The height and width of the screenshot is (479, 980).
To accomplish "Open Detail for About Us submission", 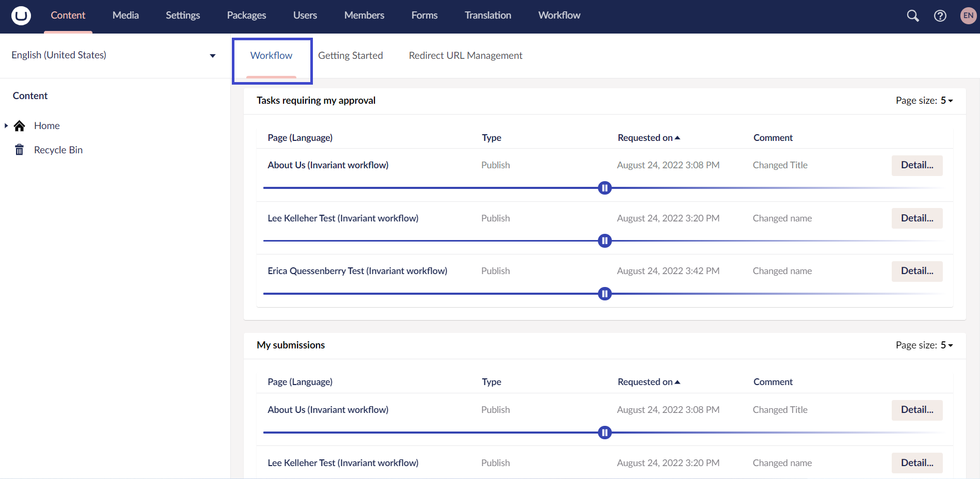I will [917, 410].
